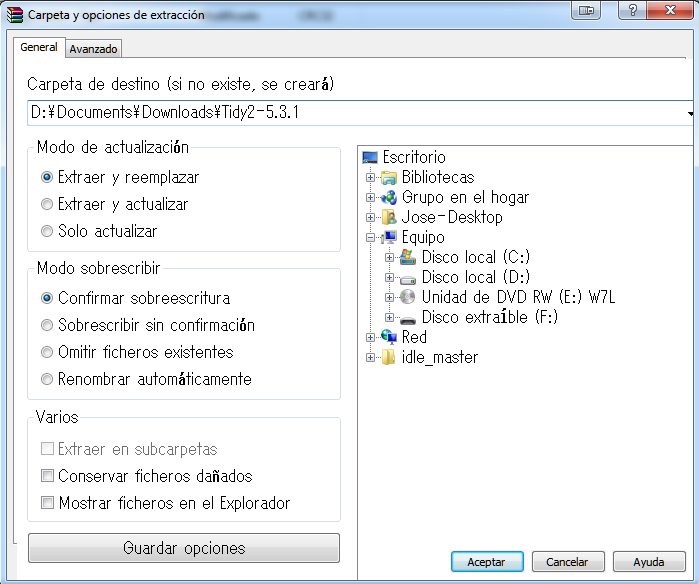Image resolution: width=699 pixels, height=584 pixels.
Task: Select Jose-Desktop label in tree
Action: 452,217
